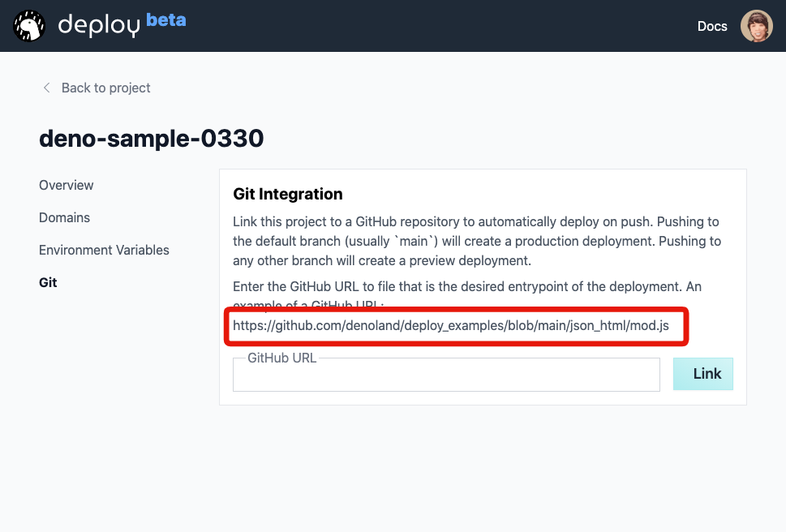Click the back chevron arrow icon
This screenshot has width=786, height=532.
point(46,88)
